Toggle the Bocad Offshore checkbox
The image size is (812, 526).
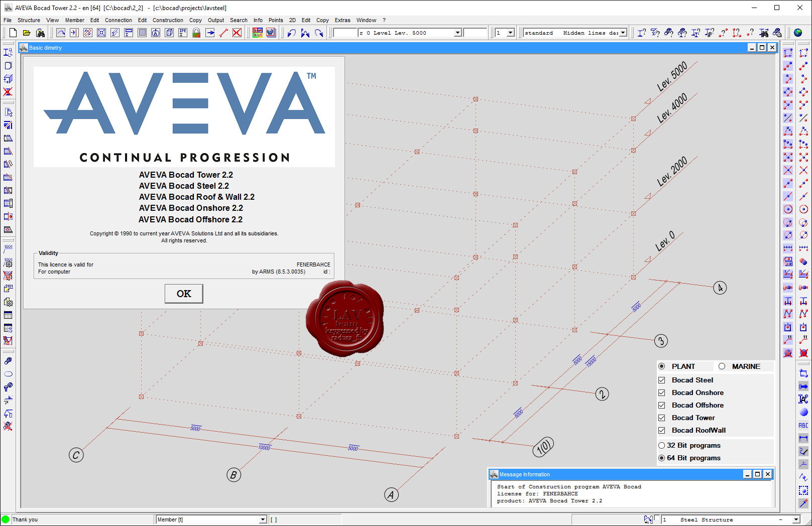pyautogui.click(x=662, y=405)
